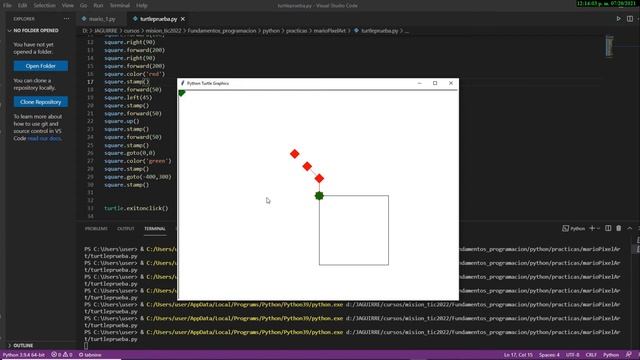640x360 pixels.
Task: Click the square.goto(-400,300) code line
Action: click(x=138, y=177)
